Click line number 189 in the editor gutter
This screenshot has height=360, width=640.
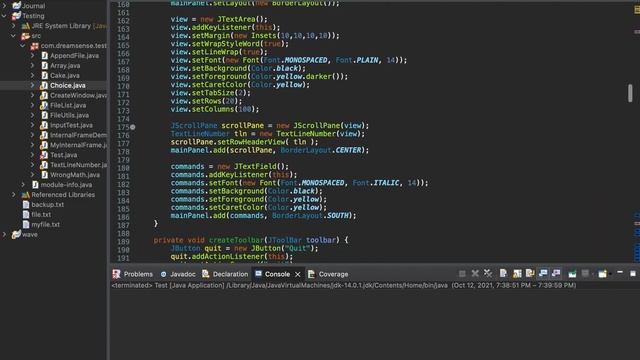(x=123, y=241)
